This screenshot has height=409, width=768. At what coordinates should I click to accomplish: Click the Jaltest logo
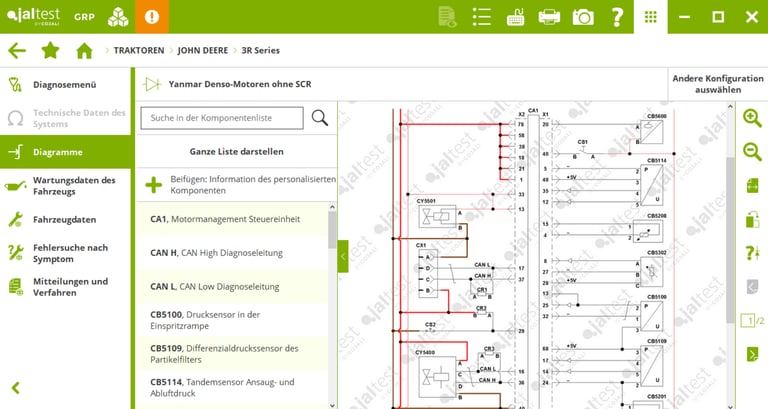click(33, 16)
